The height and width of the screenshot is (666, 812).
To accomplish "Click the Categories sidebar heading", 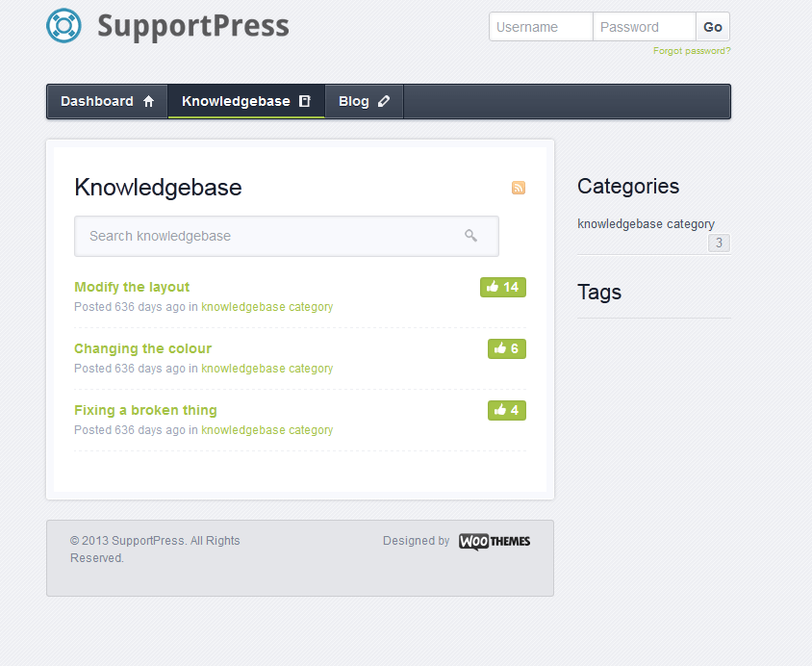I will point(628,187).
